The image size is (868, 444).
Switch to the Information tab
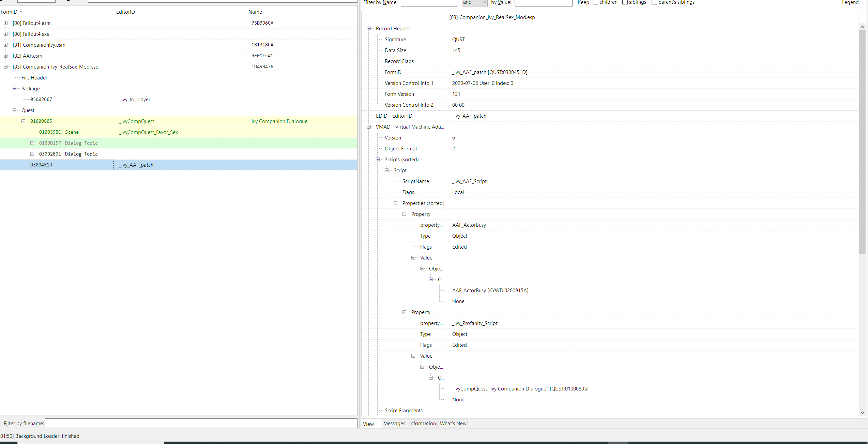pos(423,424)
